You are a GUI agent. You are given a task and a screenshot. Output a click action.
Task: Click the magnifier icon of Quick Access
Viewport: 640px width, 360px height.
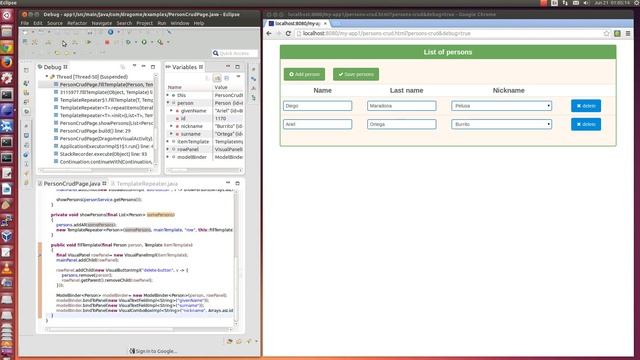pyautogui.click(x=216, y=53)
